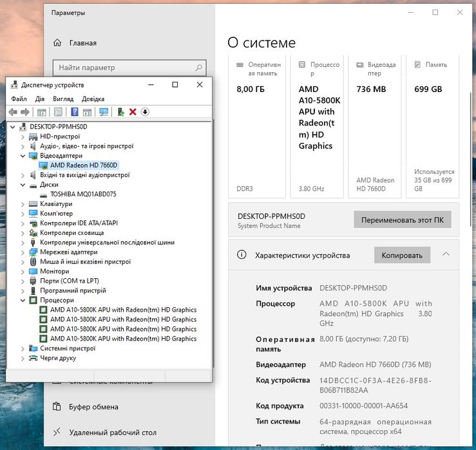Click the Home icon beside Главная
This screenshot has height=450, width=476.
[57, 42]
